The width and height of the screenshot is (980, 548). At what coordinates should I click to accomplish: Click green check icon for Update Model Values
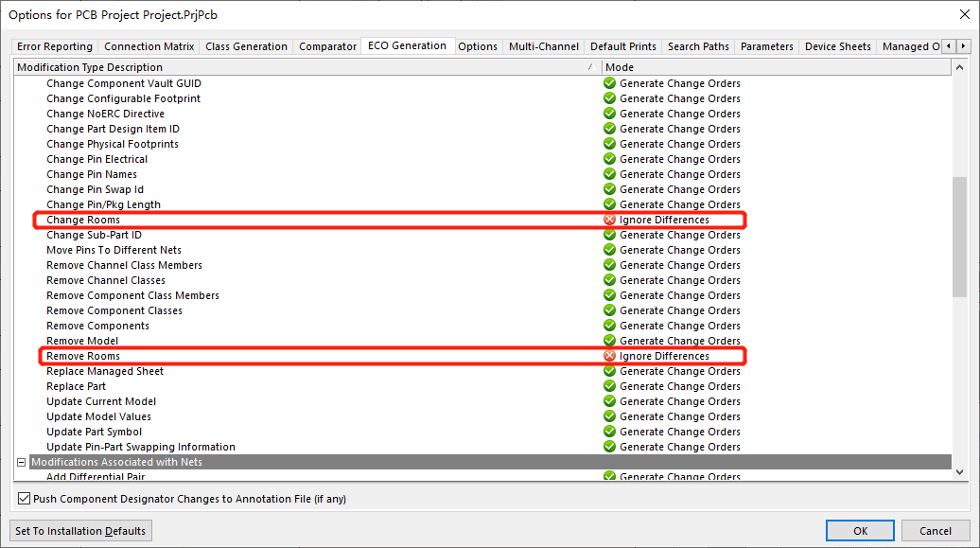[x=609, y=416]
